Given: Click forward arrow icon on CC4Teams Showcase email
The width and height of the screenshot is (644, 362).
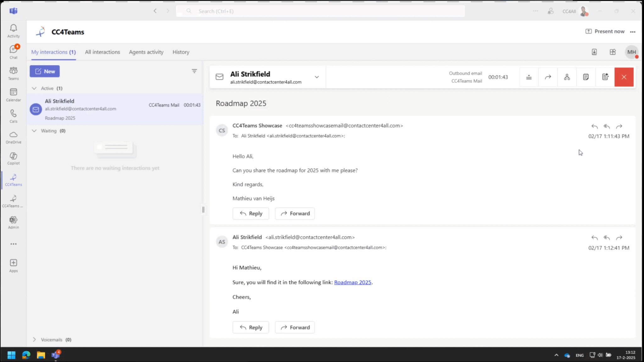Looking at the screenshot, I should pyautogui.click(x=619, y=126).
